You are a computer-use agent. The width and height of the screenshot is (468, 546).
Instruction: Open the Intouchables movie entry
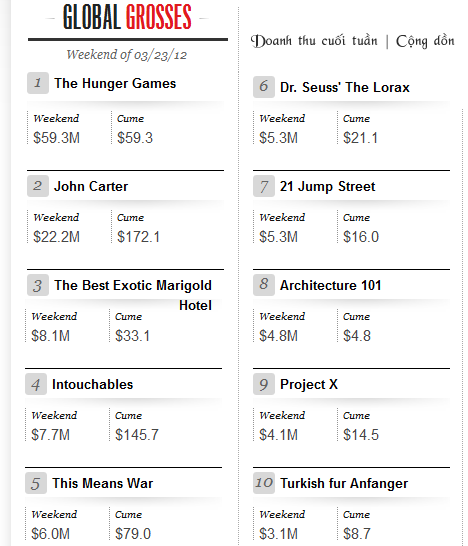92,384
